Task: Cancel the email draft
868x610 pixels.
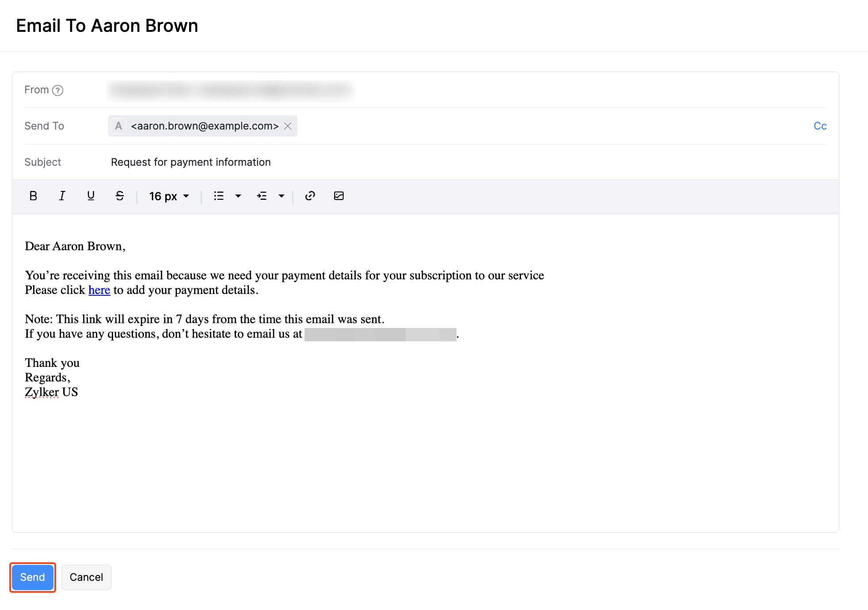Action: (86, 577)
